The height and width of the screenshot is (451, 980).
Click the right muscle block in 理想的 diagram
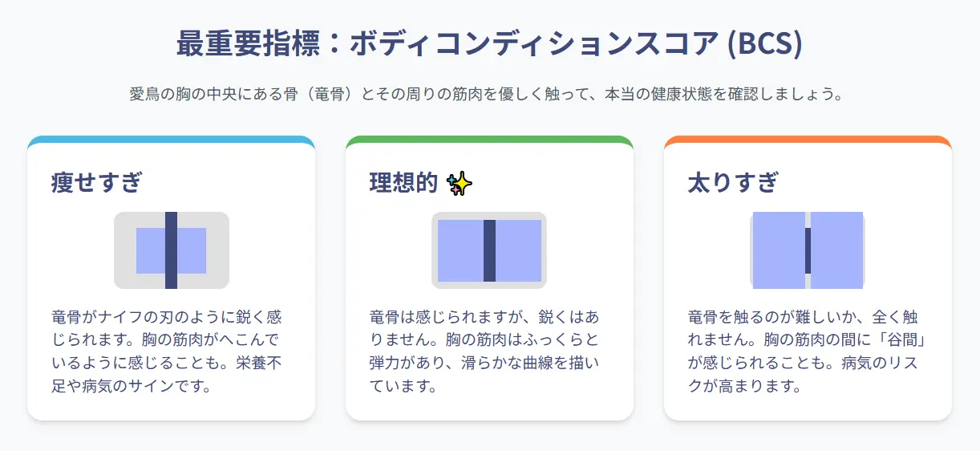tap(518, 250)
